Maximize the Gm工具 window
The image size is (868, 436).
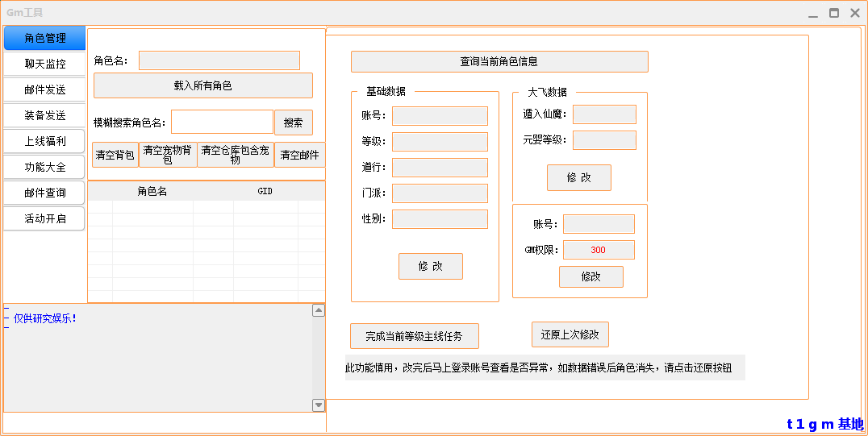pyautogui.click(x=834, y=13)
